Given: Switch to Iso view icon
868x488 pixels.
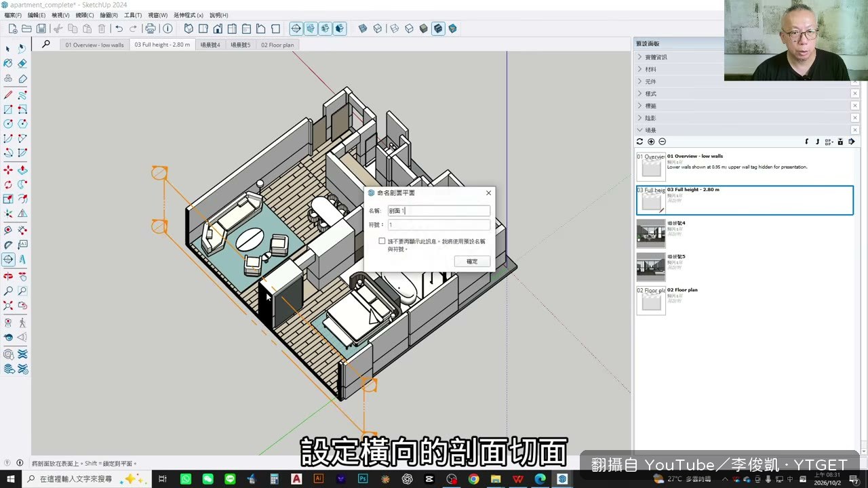Looking at the screenshot, I should click(x=189, y=28).
